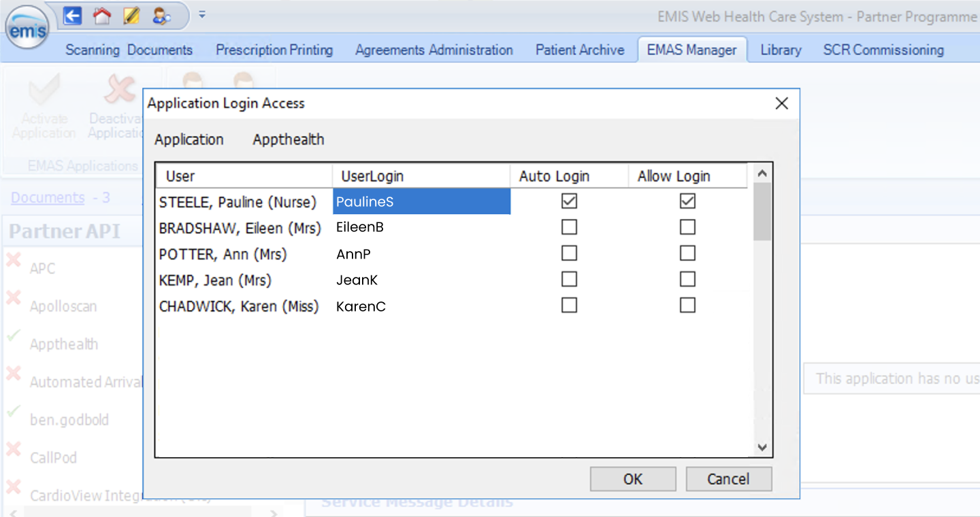Open quick access toolbar customize arrow
The width and height of the screenshot is (980, 517).
202,14
